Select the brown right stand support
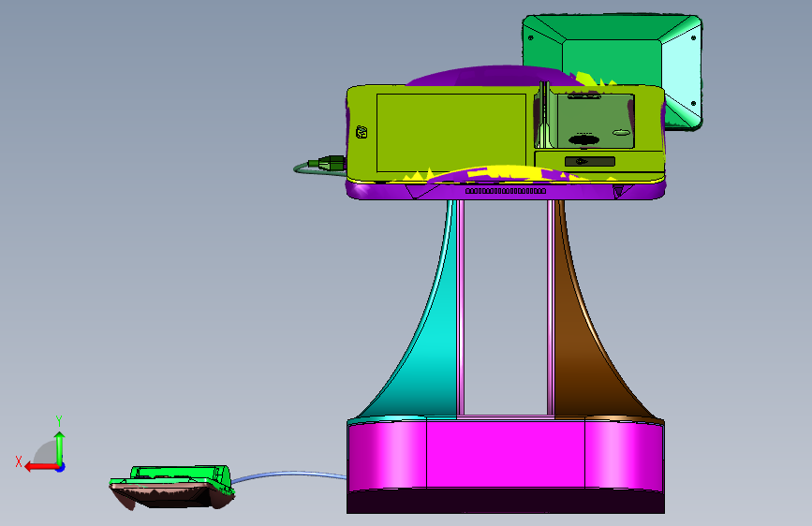This screenshot has width=812, height=526. (x=585, y=331)
